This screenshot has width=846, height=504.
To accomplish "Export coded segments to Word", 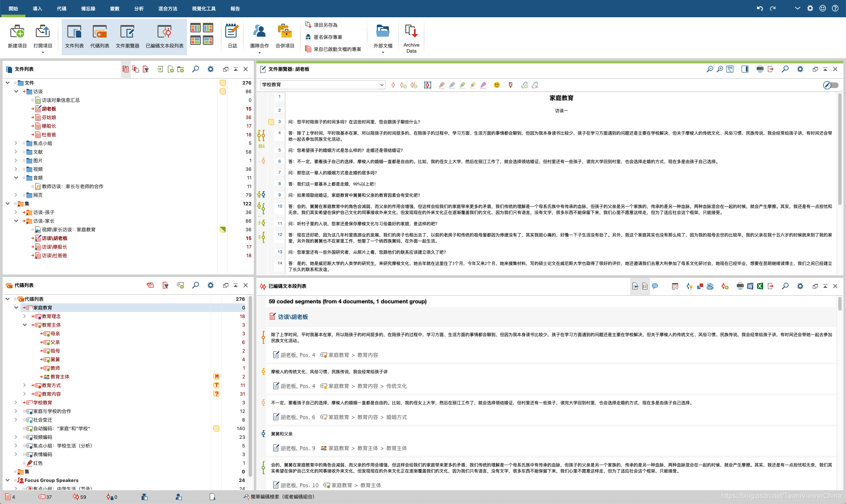I will [x=750, y=286].
